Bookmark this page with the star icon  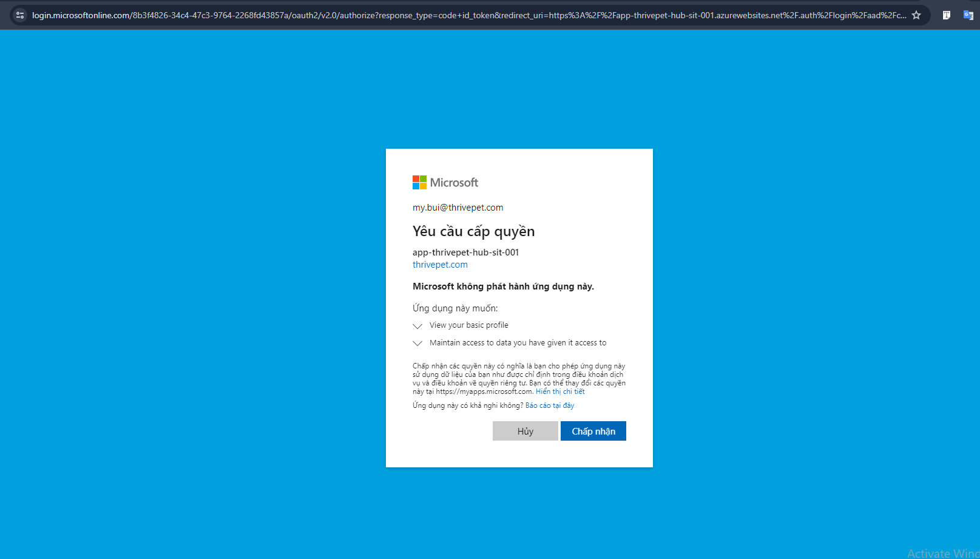pyautogui.click(x=916, y=15)
